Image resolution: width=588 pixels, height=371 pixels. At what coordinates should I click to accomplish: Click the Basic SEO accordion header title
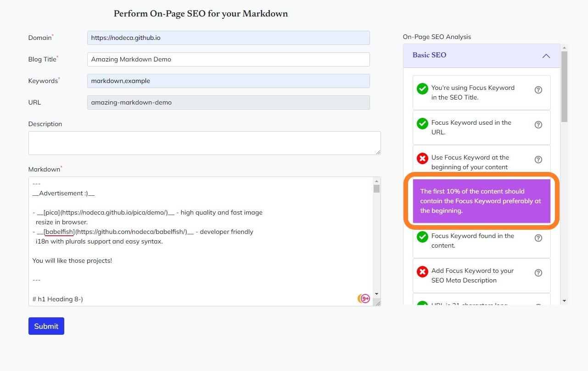coord(429,55)
